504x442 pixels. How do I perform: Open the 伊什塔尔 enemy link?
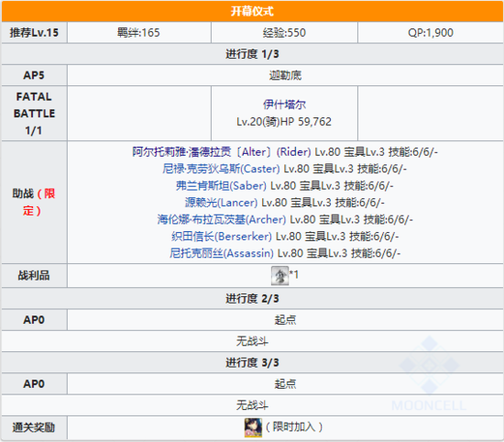284,105
